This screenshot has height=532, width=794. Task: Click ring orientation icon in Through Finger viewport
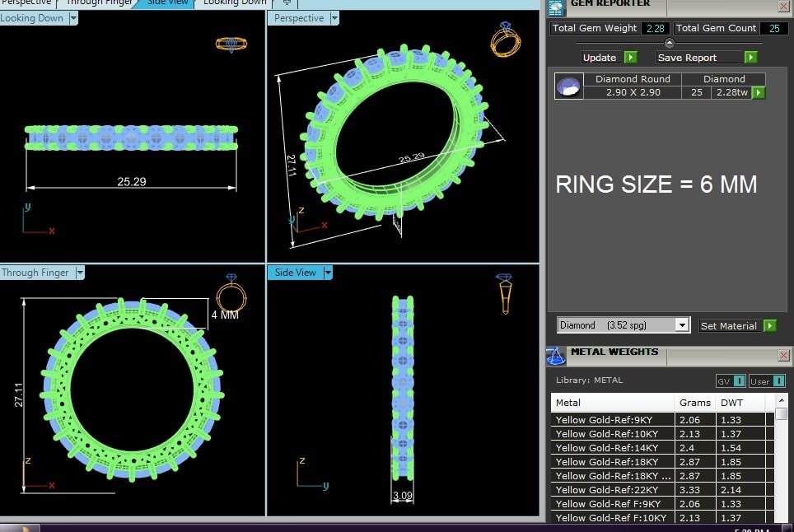(x=231, y=295)
